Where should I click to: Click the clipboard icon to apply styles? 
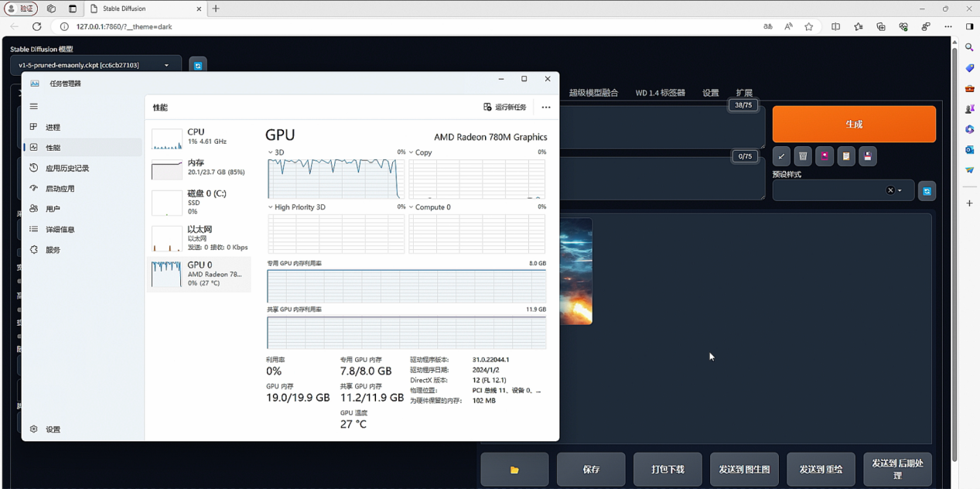[x=846, y=156]
